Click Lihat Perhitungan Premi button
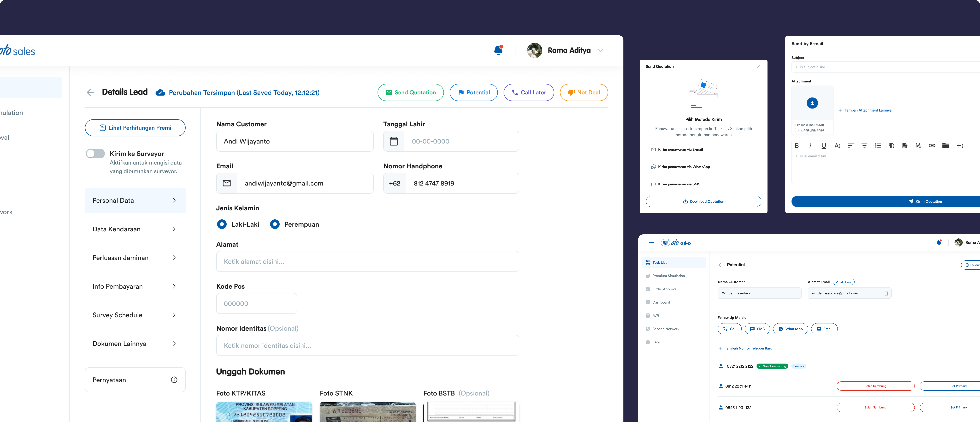 135,128
